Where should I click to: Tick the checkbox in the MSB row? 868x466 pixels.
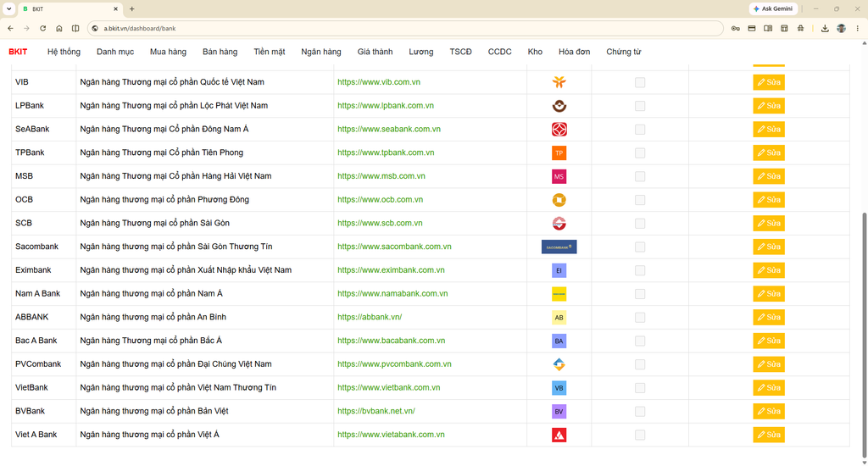pos(640,176)
